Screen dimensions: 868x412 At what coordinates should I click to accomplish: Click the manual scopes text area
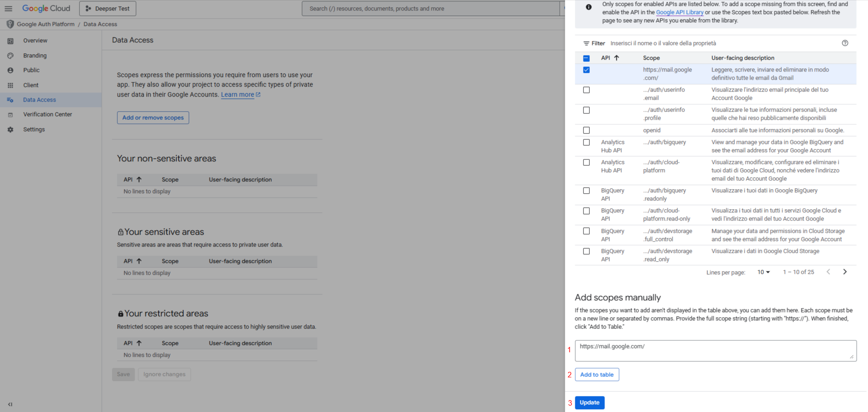(716, 351)
